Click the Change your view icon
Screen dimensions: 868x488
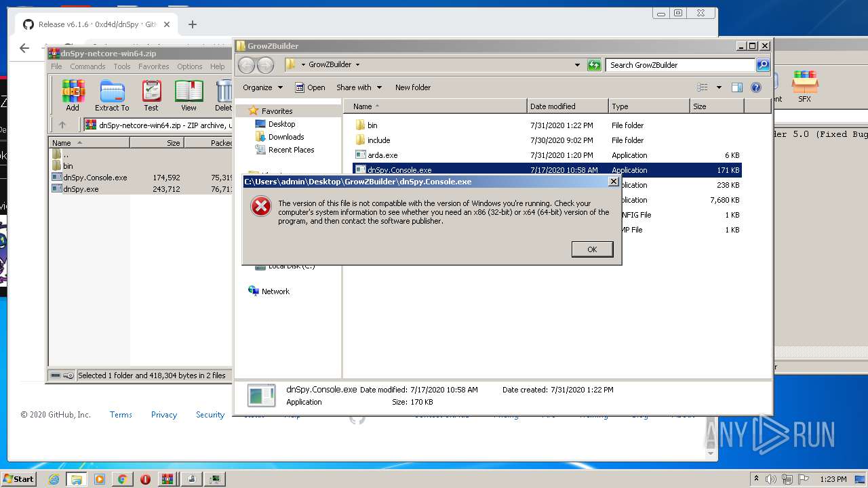click(703, 87)
